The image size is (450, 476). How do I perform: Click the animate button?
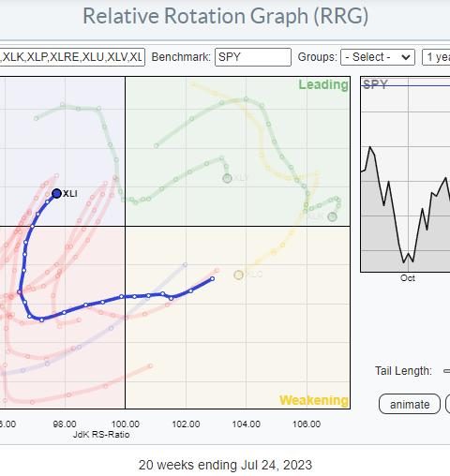click(x=410, y=404)
